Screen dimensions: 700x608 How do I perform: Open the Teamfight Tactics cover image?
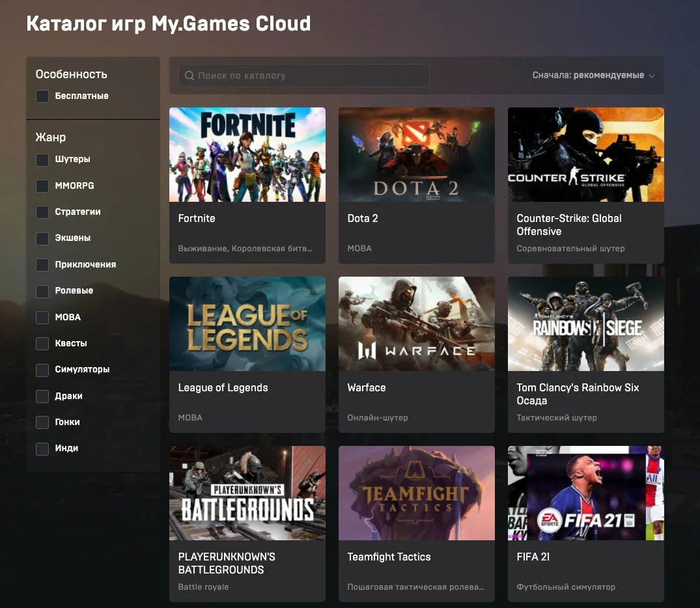tap(417, 493)
